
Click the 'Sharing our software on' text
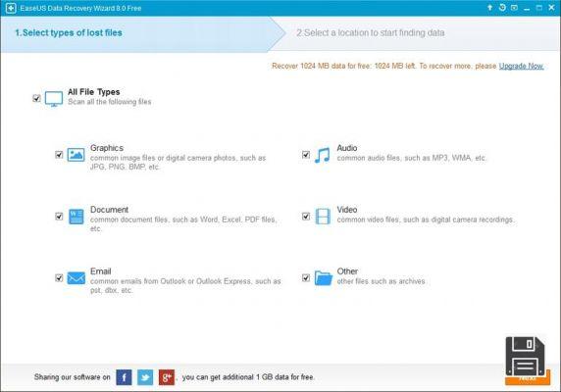(x=73, y=377)
